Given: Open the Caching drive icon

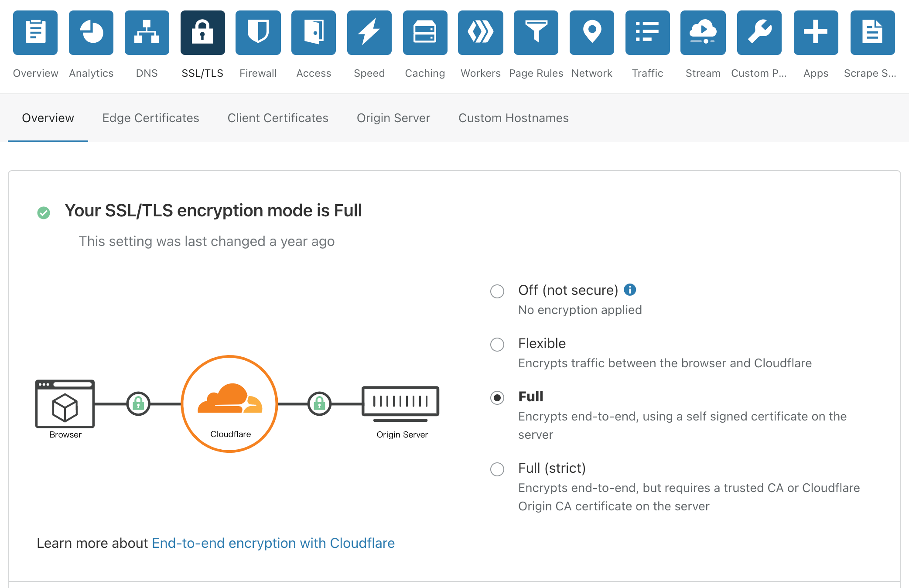Looking at the screenshot, I should tap(425, 33).
